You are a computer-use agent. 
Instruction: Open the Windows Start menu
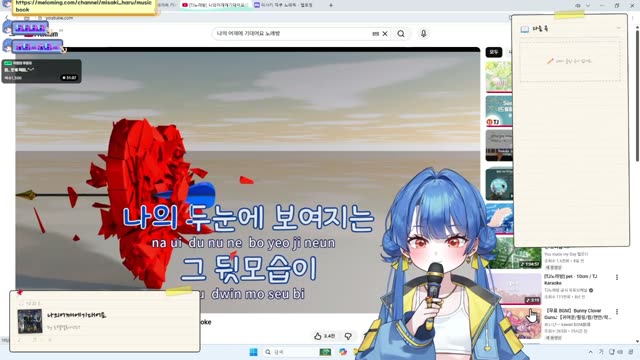pyautogui.click(x=253, y=352)
